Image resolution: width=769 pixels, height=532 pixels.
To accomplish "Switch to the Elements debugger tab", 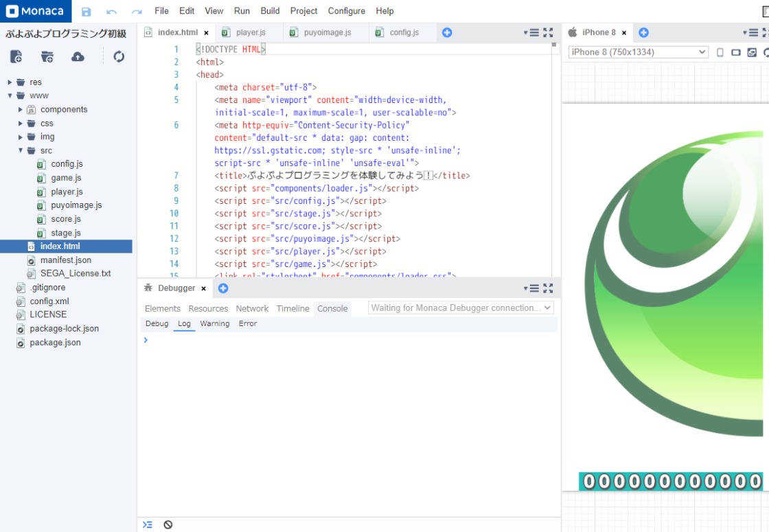I will click(162, 308).
